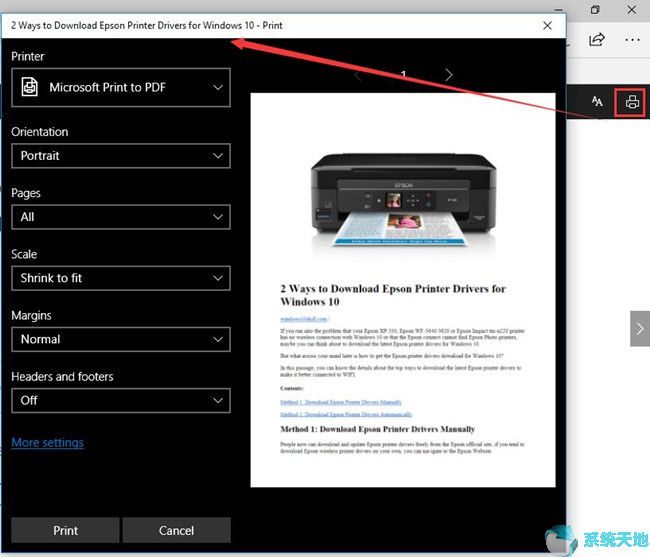Expand Headers and footers dropdown set to Off
This screenshot has height=557, width=650.
point(121,400)
